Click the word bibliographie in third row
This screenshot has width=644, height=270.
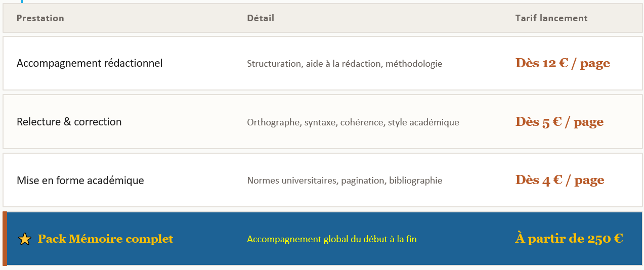(x=416, y=181)
